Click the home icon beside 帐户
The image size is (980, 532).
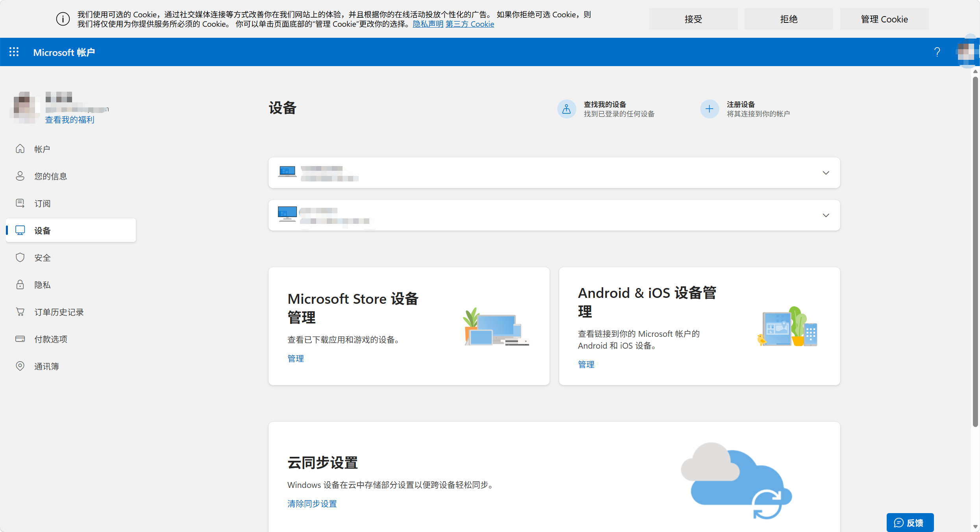pos(20,149)
